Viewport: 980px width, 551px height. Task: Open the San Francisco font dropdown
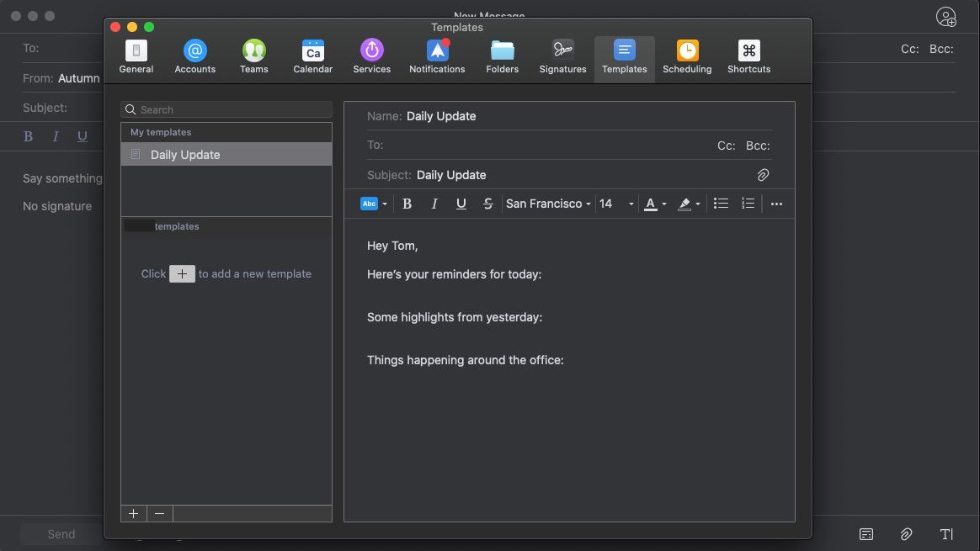(x=548, y=204)
